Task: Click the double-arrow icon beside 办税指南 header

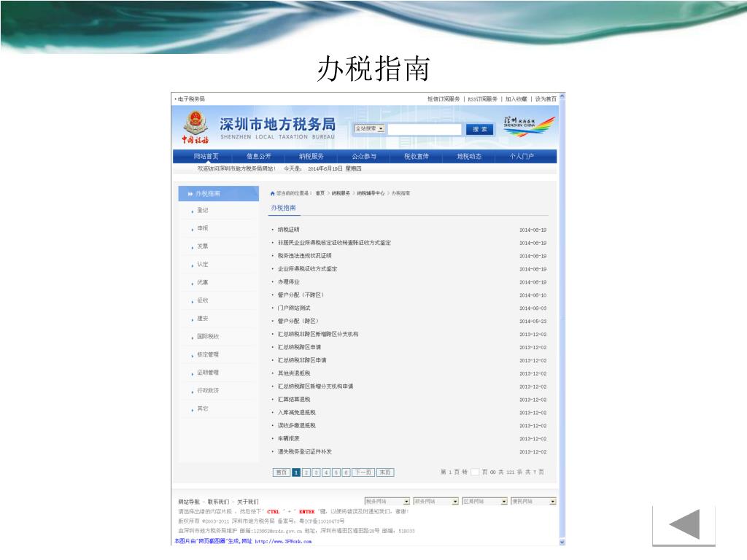Action: [190, 194]
